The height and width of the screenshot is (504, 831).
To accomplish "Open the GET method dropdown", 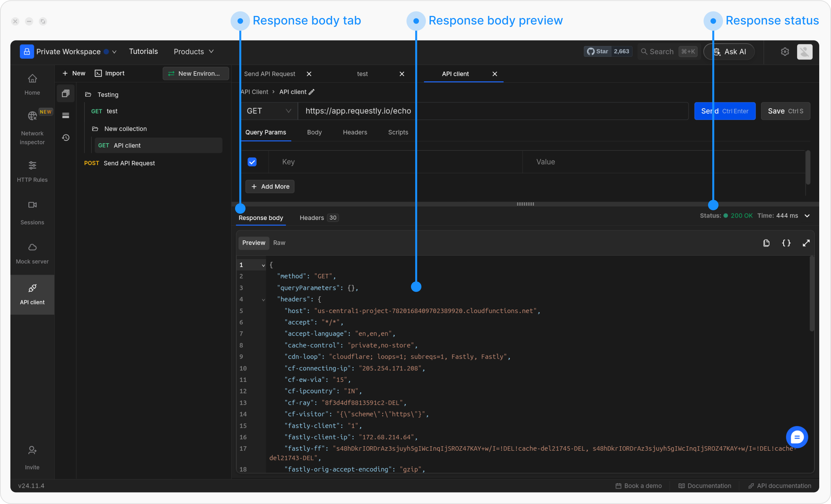I will pyautogui.click(x=269, y=111).
